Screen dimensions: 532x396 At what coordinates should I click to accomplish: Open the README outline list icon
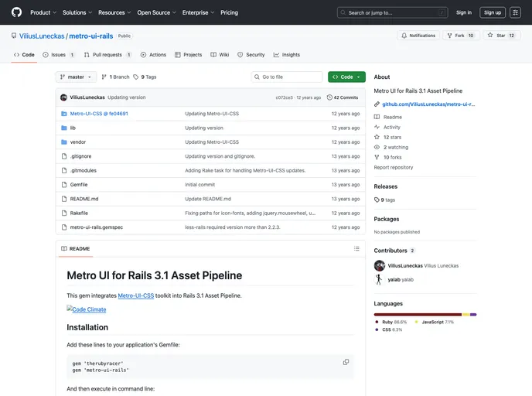click(x=356, y=249)
